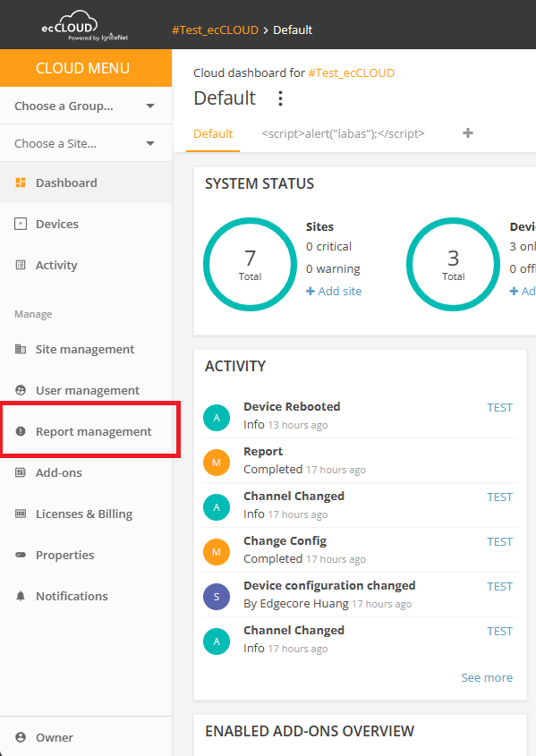Open the Dashboard sidebar item
The image size is (536, 756).
click(x=64, y=182)
